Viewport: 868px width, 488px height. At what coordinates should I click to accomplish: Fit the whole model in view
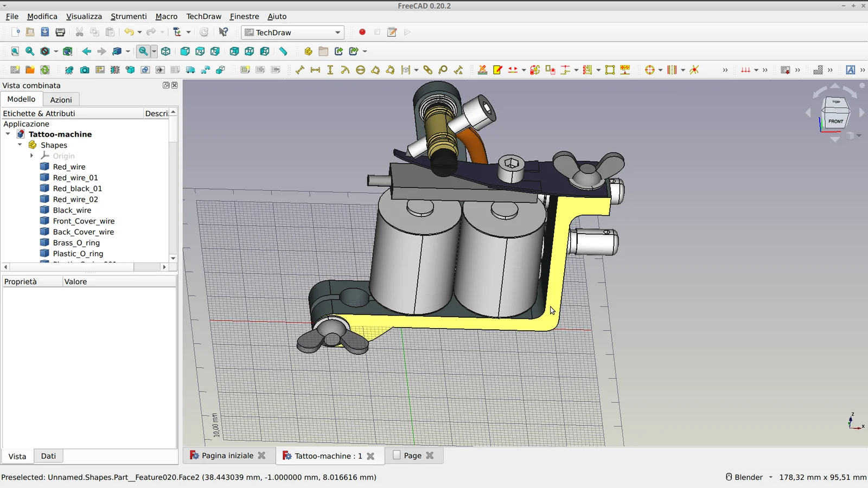tap(15, 52)
